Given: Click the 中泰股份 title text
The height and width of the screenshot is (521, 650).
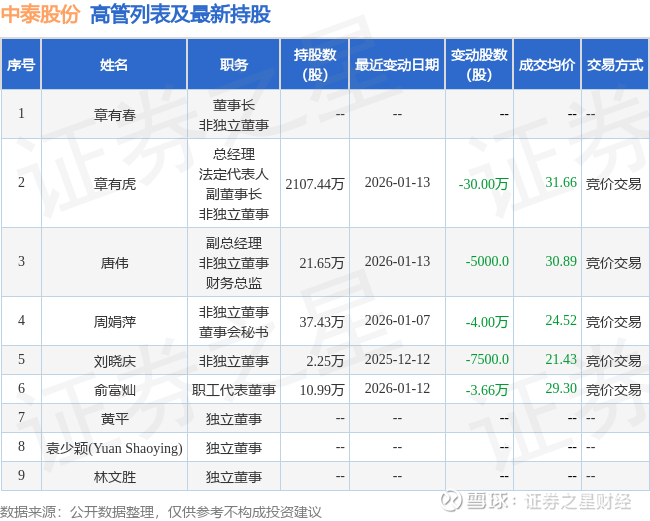Looking at the screenshot, I should click(x=40, y=14).
